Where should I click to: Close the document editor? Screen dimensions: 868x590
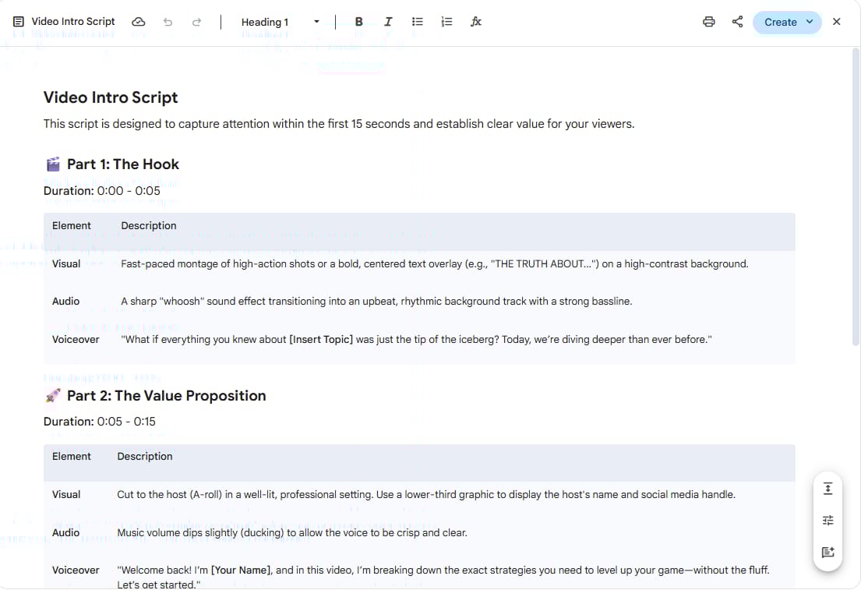[x=836, y=22]
